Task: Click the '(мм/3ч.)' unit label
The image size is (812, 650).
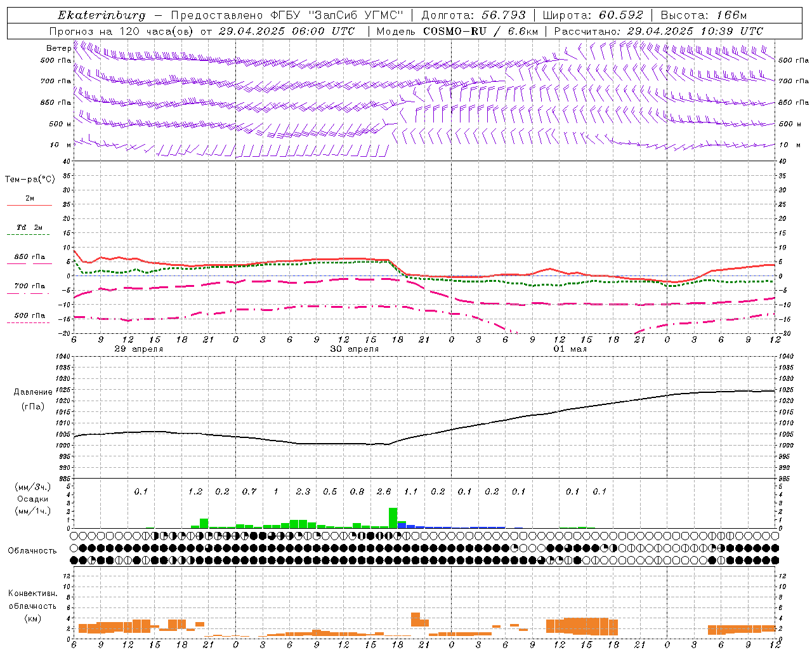Action: [32, 487]
